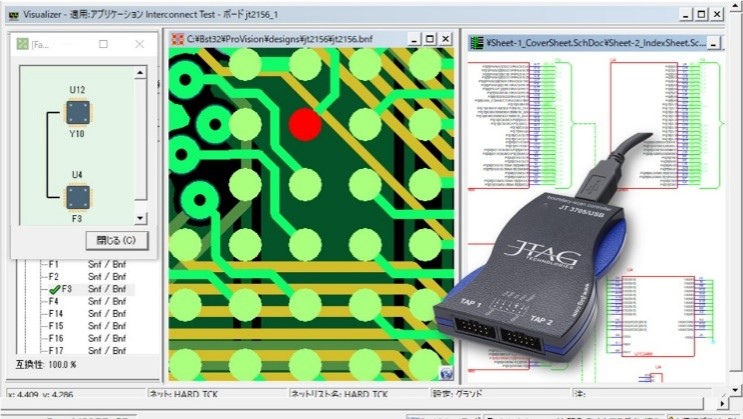Click the small icon at PCB view corner
The width and height of the screenshot is (743, 419).
click(x=446, y=370)
